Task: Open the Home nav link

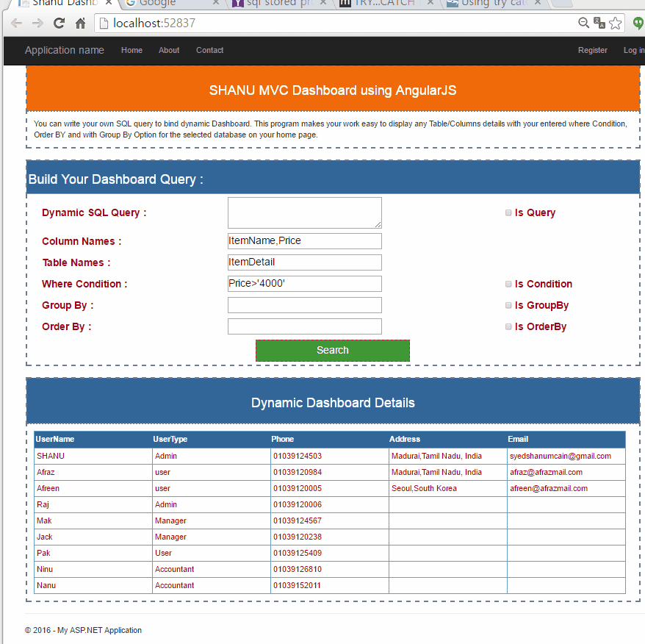Action: pos(131,50)
